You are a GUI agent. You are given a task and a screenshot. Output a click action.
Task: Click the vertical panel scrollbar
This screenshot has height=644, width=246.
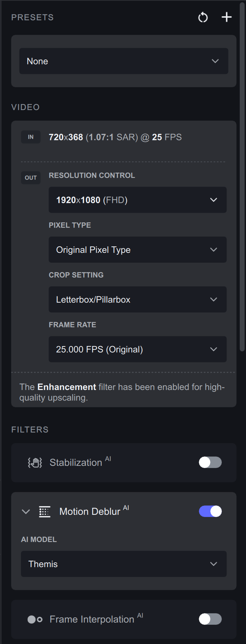(x=242, y=177)
